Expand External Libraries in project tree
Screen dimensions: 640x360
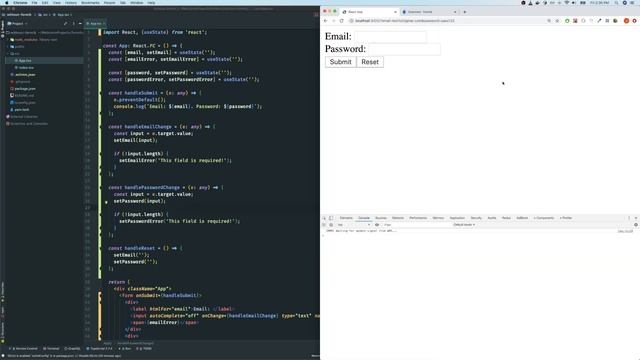click(x=24, y=117)
